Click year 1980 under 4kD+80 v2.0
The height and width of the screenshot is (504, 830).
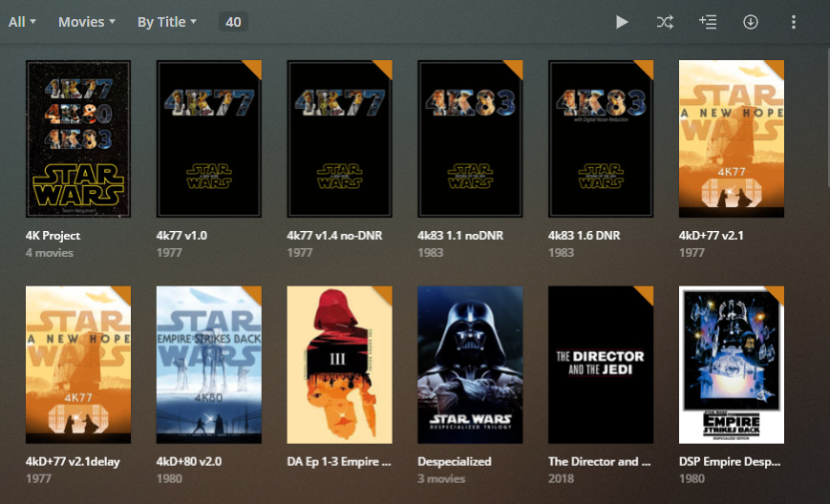[169, 478]
